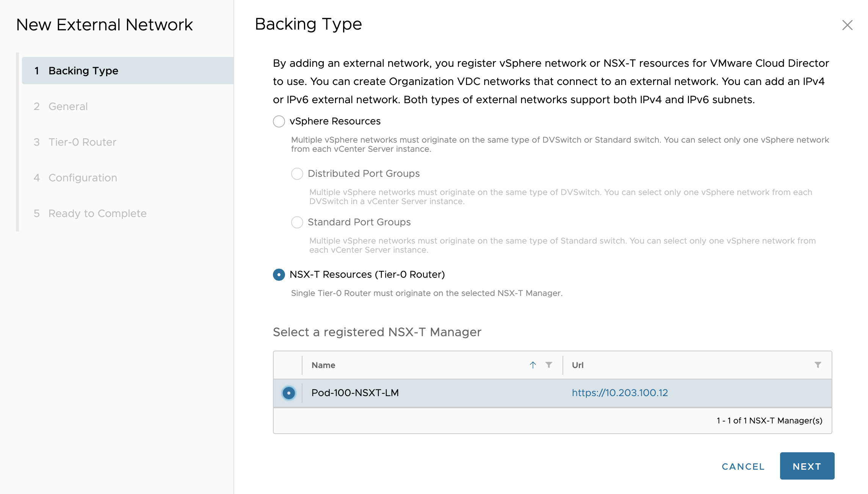Select NSX-T Resources (Tier-0 Router) option
This screenshot has width=868, height=494.
pos(279,275)
